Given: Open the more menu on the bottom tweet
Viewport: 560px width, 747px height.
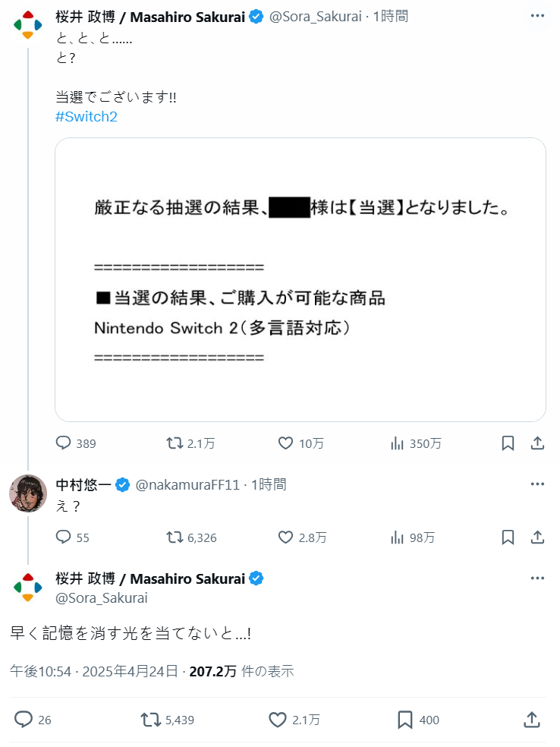Looking at the screenshot, I should coord(537,578).
